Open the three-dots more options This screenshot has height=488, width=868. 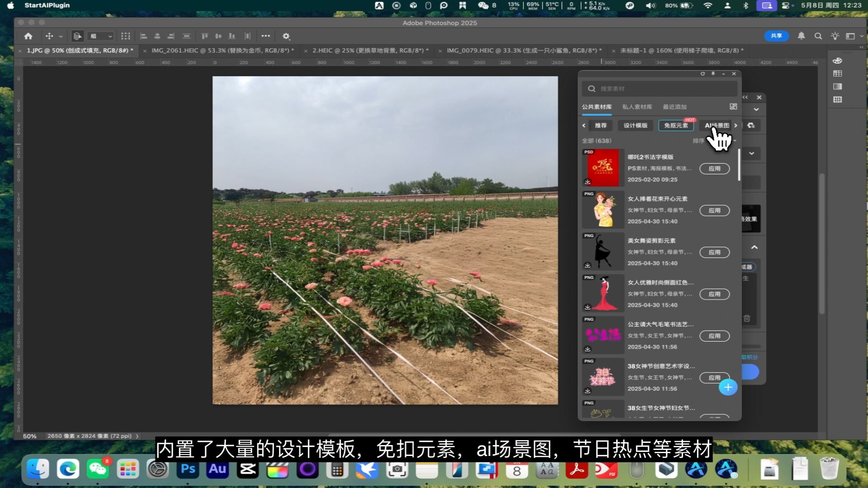point(266,36)
